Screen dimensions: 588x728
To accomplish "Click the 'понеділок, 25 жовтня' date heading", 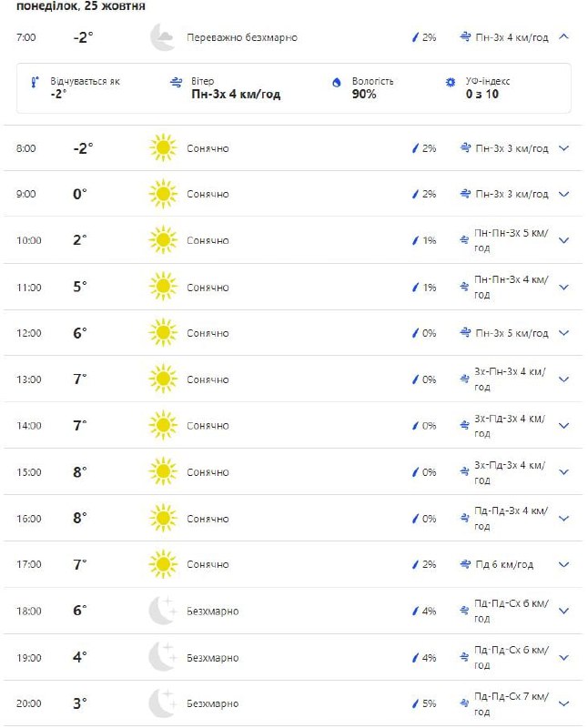I will tap(80, 6).
